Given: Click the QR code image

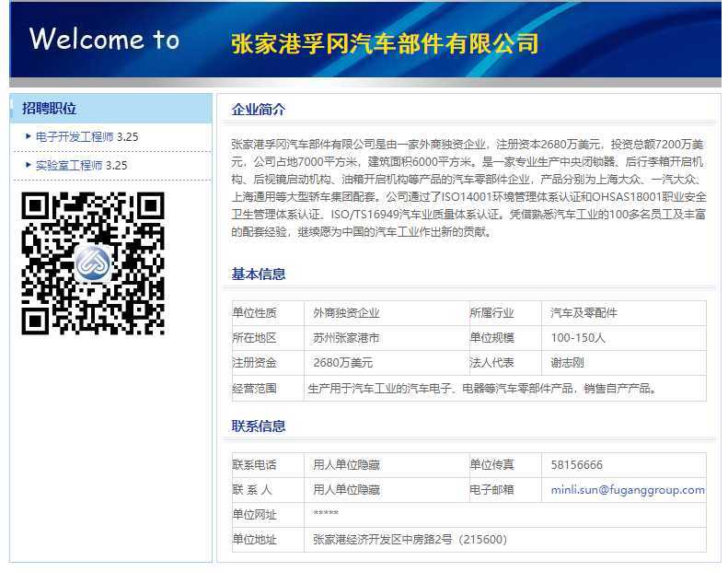Looking at the screenshot, I should pyautogui.click(x=93, y=263).
